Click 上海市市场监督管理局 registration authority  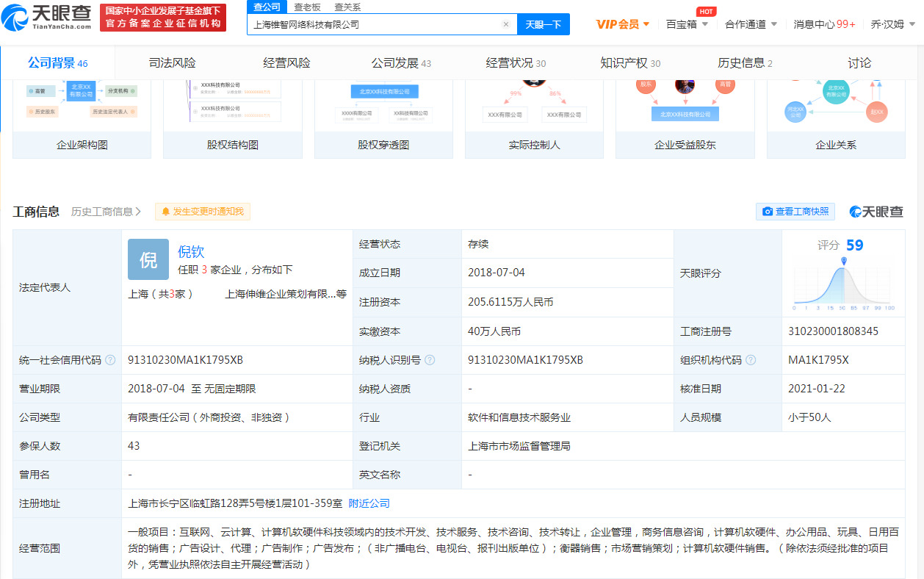pos(519,446)
